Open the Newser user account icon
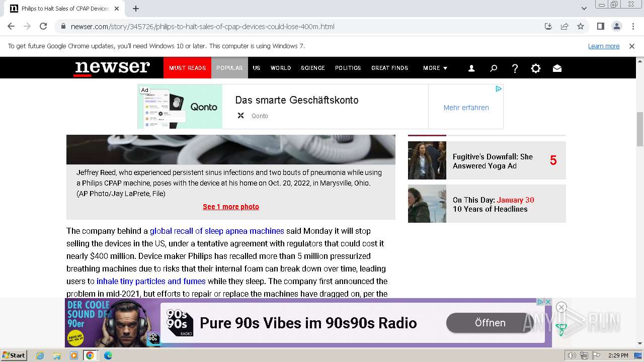The width and height of the screenshot is (644, 362). [471, 68]
